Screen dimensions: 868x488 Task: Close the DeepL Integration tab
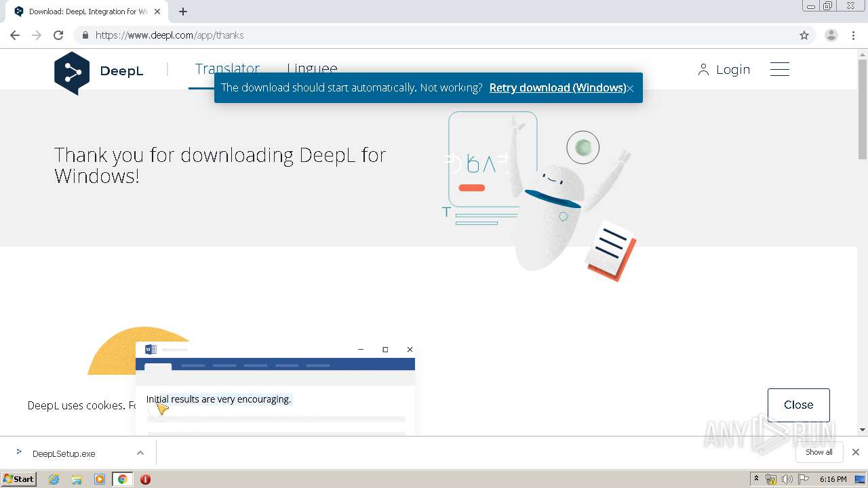click(x=157, y=12)
